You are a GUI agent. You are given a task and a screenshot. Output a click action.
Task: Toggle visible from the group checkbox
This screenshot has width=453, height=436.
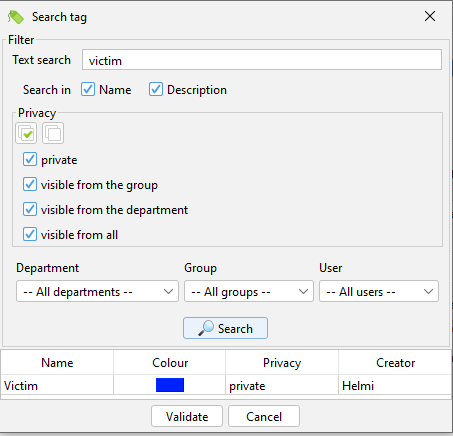point(30,184)
